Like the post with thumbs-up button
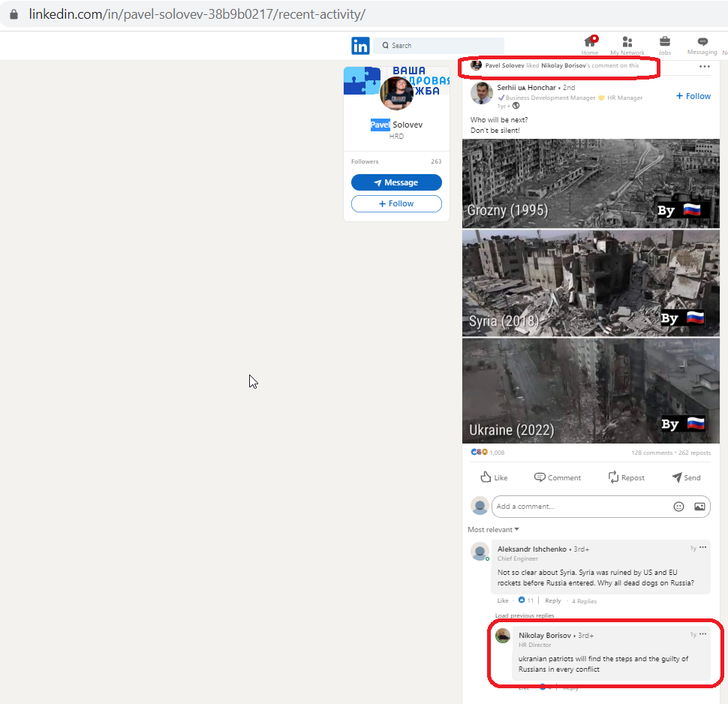The width and height of the screenshot is (728, 704). click(x=494, y=477)
